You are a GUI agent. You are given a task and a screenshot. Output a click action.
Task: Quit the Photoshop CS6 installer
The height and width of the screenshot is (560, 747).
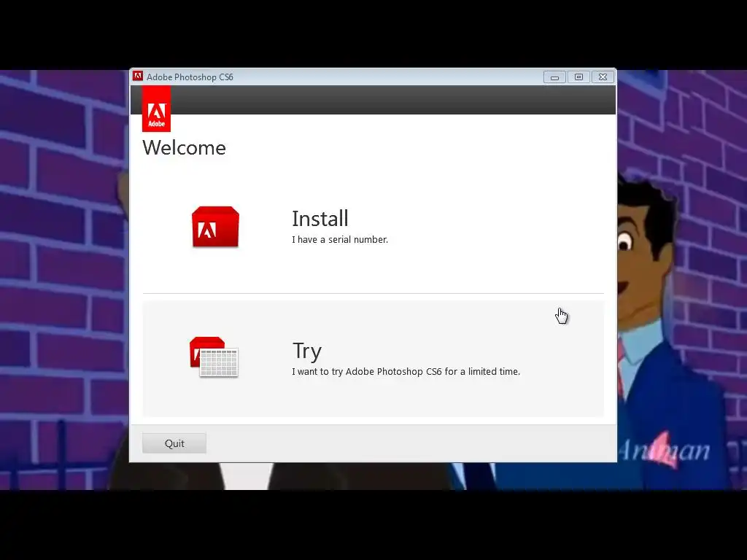pyautogui.click(x=174, y=443)
